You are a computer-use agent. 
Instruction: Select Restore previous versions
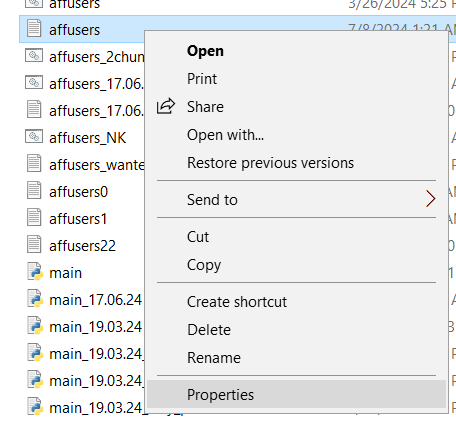click(x=270, y=163)
